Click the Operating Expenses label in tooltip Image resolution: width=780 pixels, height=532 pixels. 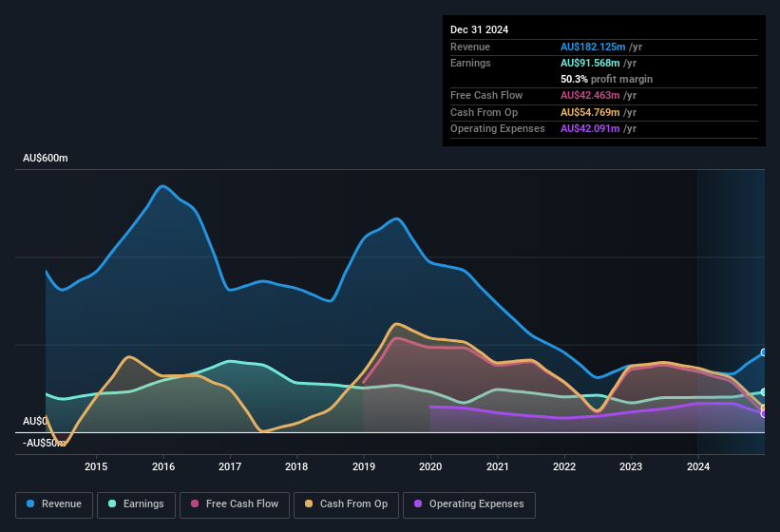coord(498,129)
